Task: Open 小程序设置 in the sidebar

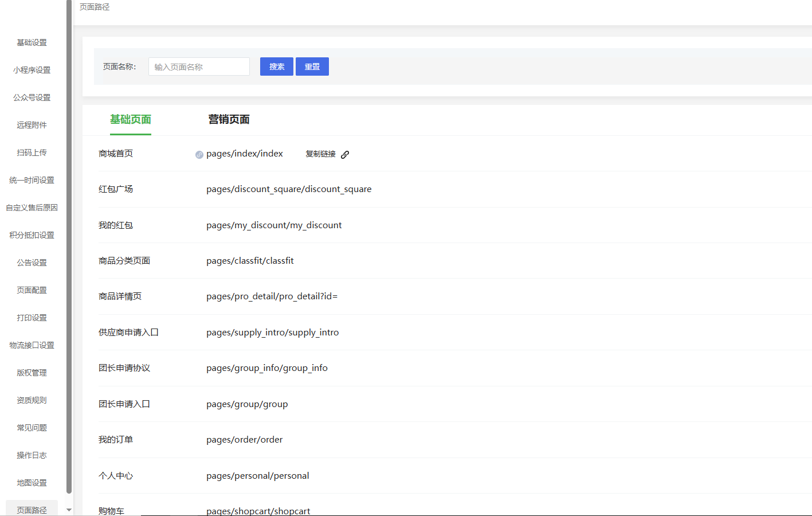Action: pos(32,70)
